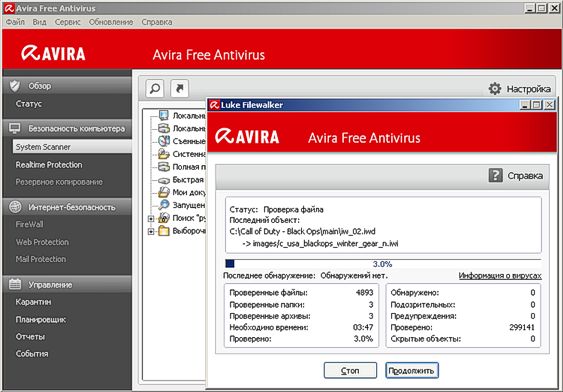
Task: Click the Системная folder icon
Action: (164, 154)
